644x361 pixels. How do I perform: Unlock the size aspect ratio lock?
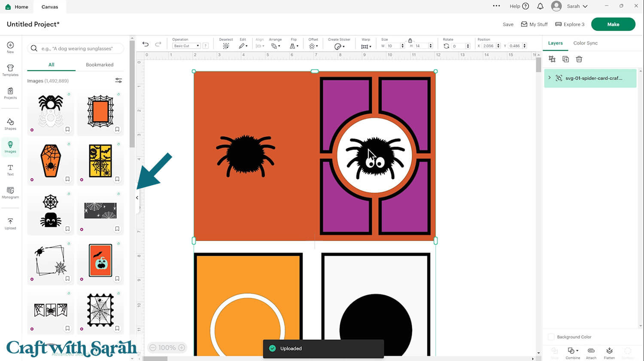410,40
